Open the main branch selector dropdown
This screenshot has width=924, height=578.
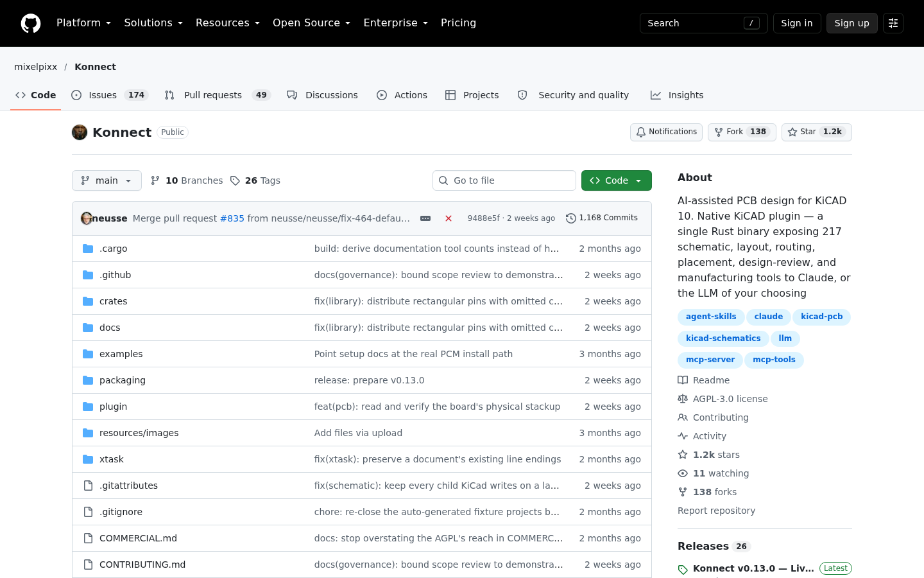[x=107, y=180]
